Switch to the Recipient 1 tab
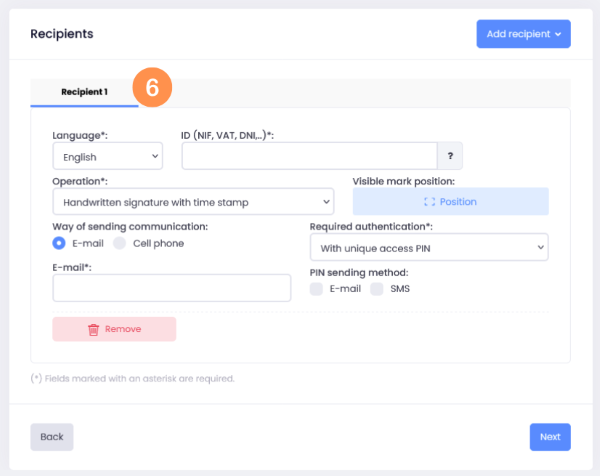This screenshot has width=600, height=476. (84, 91)
